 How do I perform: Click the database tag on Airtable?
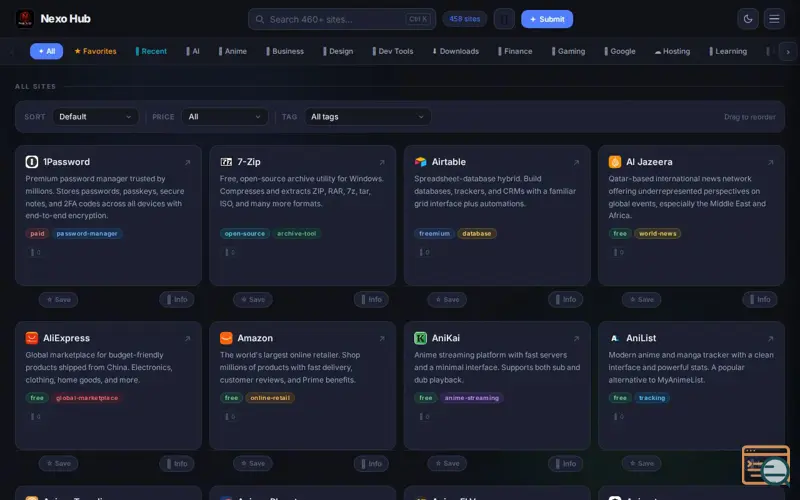[x=477, y=234]
